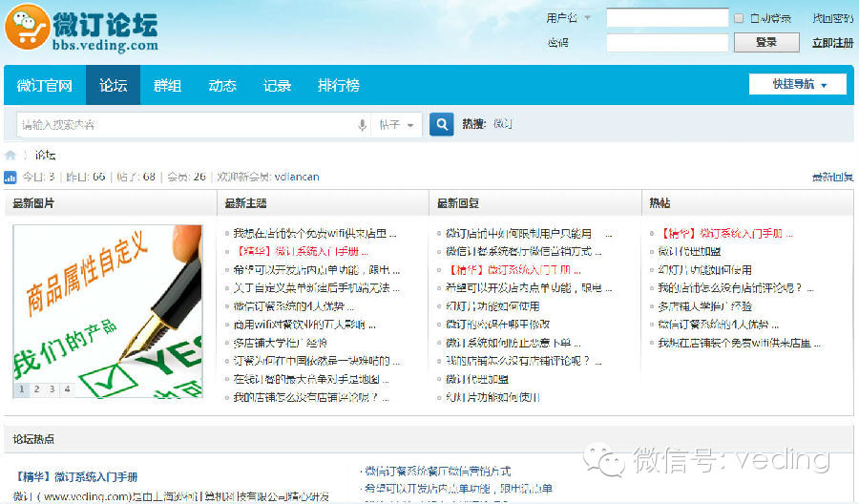Open the 动态 nav tab
Image resolution: width=859 pixels, height=504 pixels.
pos(221,86)
